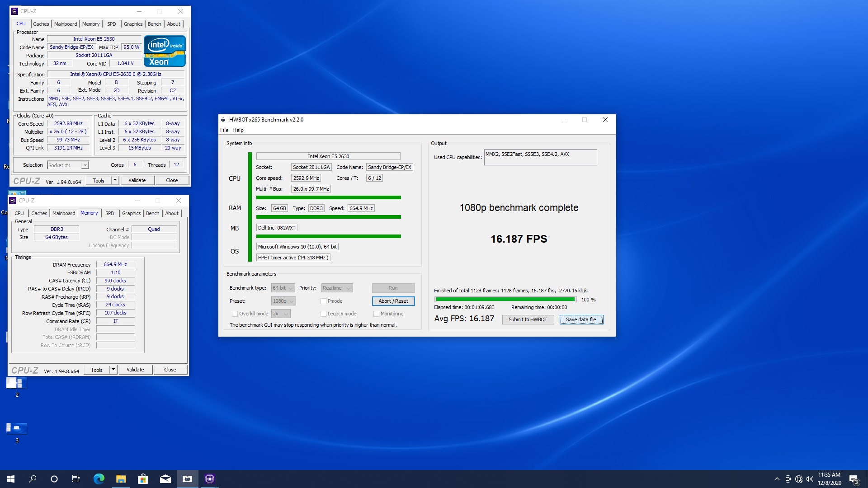Open the Help menu in HWBOT
Screen dimensions: 868x488
(238, 130)
